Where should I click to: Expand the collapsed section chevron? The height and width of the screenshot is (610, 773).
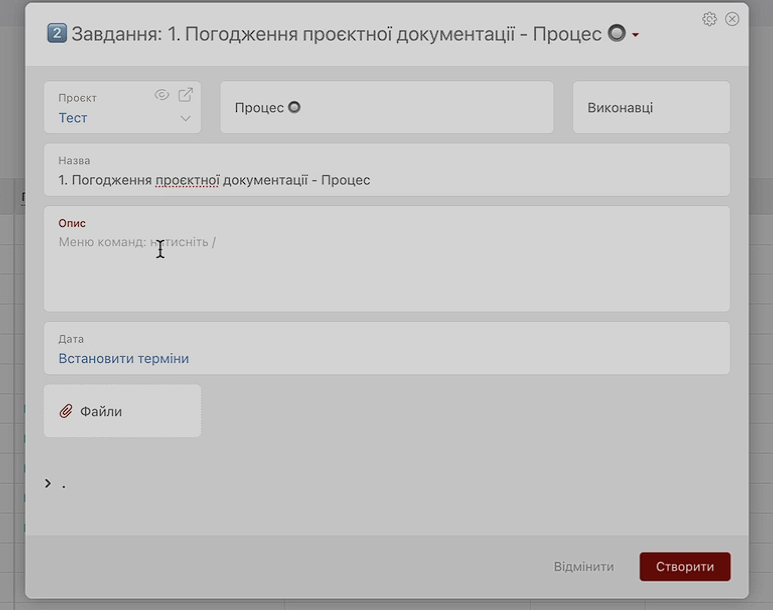[48, 484]
